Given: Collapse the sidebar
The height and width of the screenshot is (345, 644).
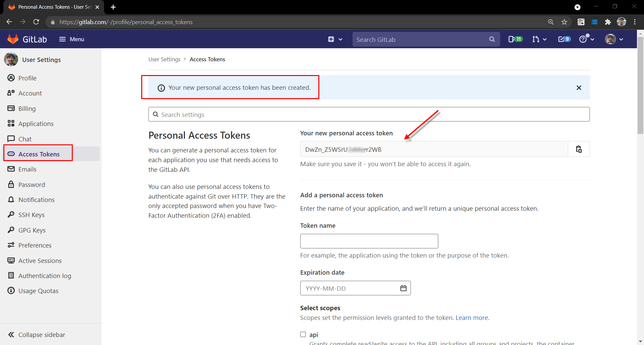Looking at the screenshot, I should point(37,335).
